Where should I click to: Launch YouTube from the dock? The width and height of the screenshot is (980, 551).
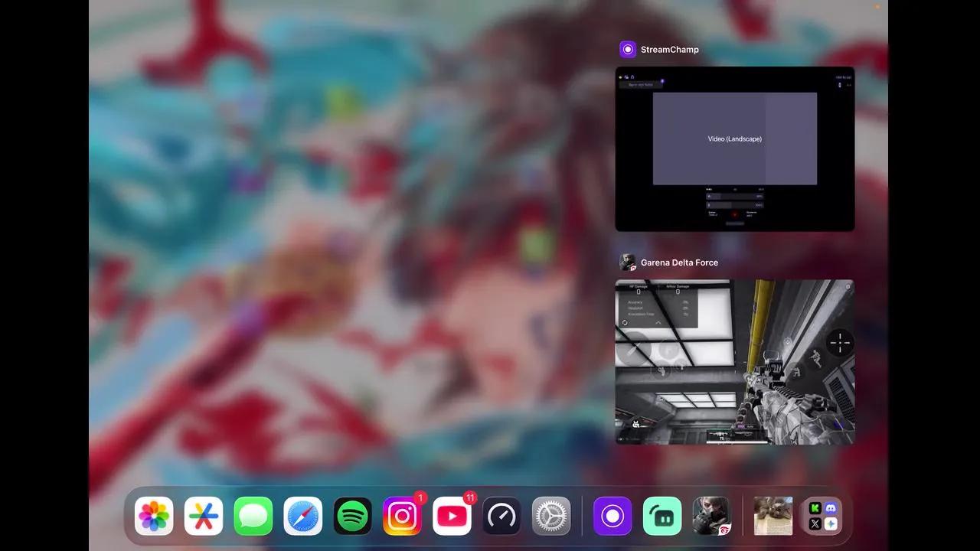click(452, 515)
